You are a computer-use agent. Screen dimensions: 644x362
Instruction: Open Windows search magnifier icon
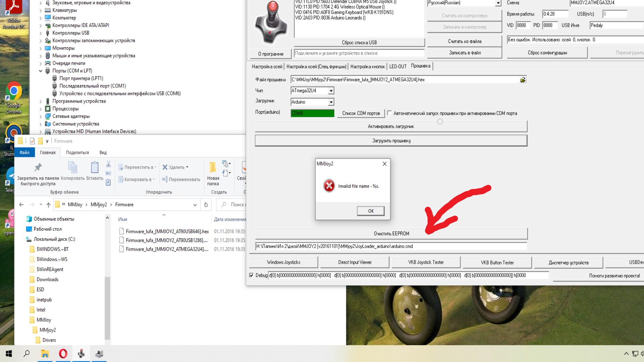click(x=26, y=354)
